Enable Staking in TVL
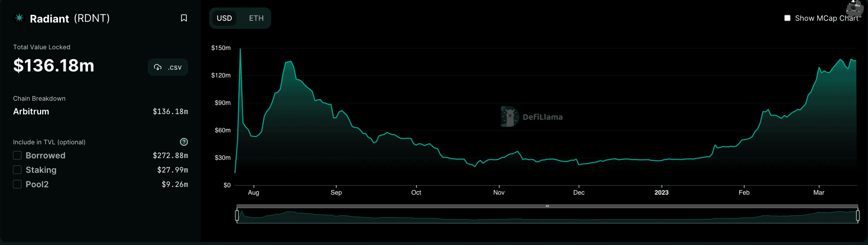The width and height of the screenshot is (868, 245). (17, 170)
